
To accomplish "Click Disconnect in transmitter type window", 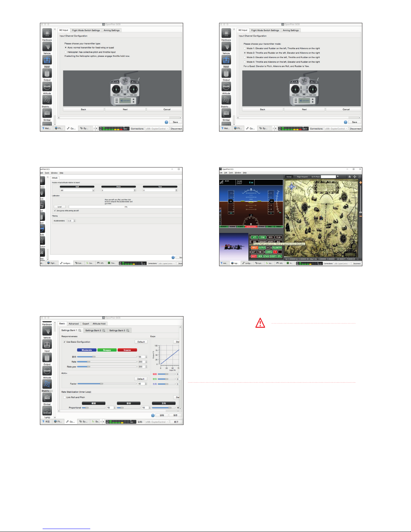I will 176,129.
